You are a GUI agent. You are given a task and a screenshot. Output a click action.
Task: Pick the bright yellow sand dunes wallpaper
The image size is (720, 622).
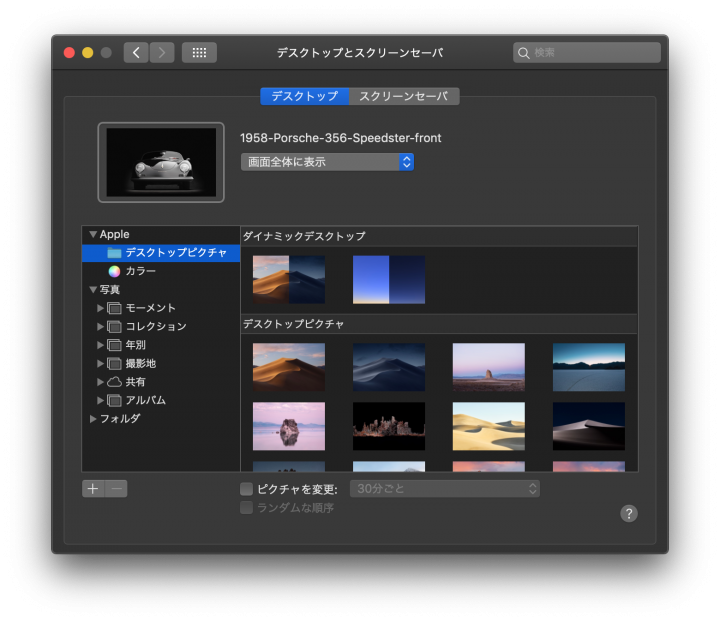[489, 426]
